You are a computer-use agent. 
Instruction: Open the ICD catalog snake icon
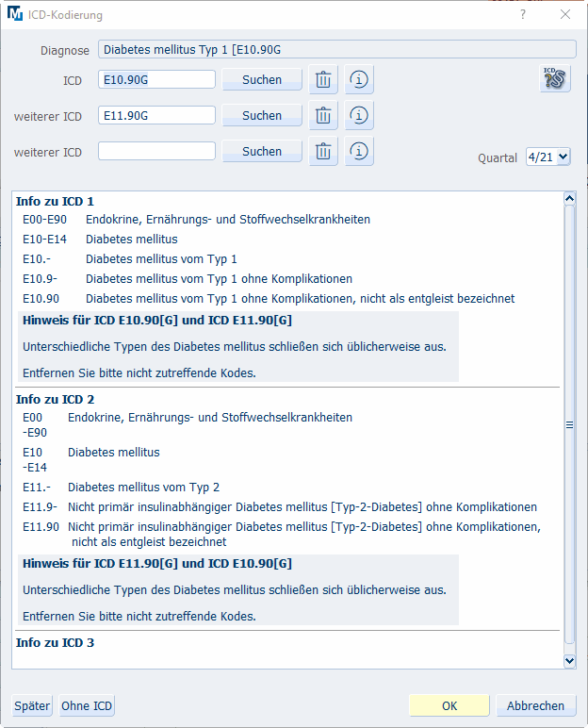pos(555,79)
